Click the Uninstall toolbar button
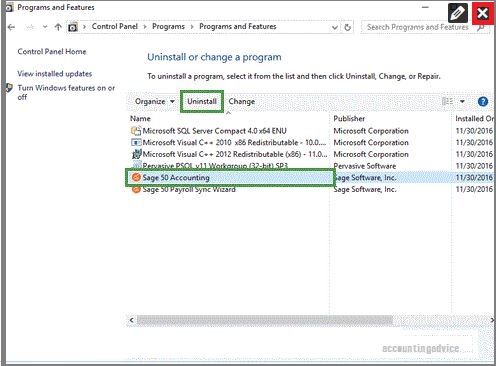Screen dimensions: 496x366 [202, 101]
